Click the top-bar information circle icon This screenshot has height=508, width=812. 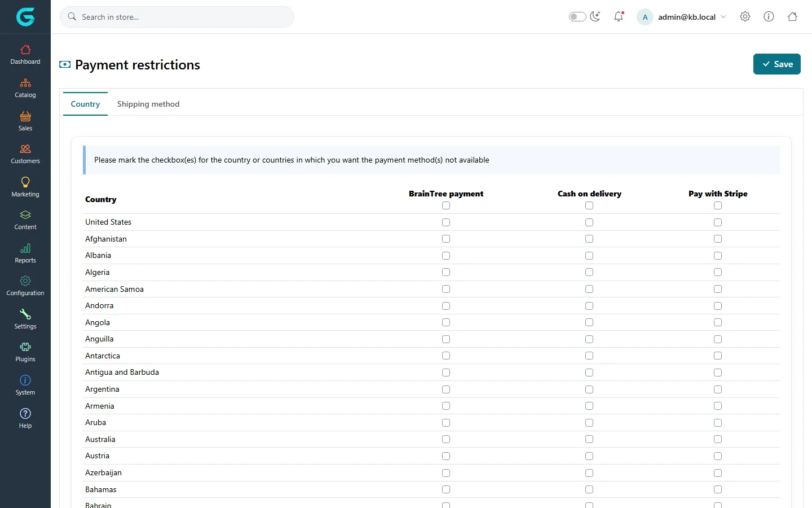tap(769, 17)
